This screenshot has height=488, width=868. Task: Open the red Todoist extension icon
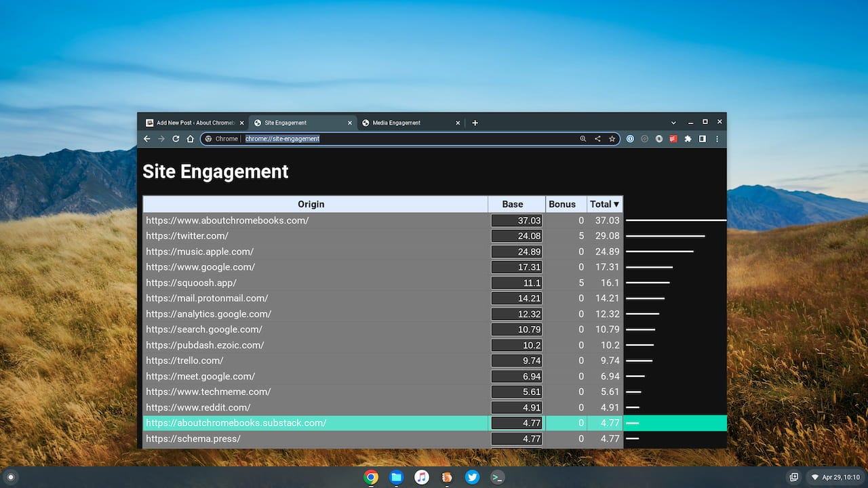click(673, 139)
